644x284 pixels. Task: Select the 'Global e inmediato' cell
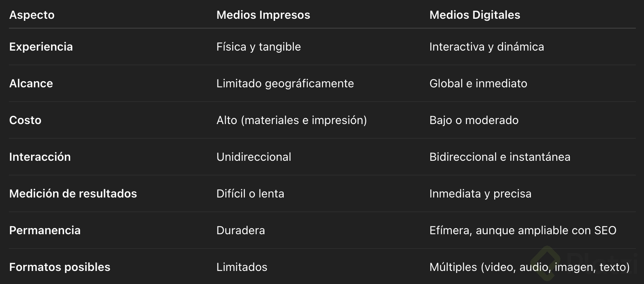tap(478, 84)
